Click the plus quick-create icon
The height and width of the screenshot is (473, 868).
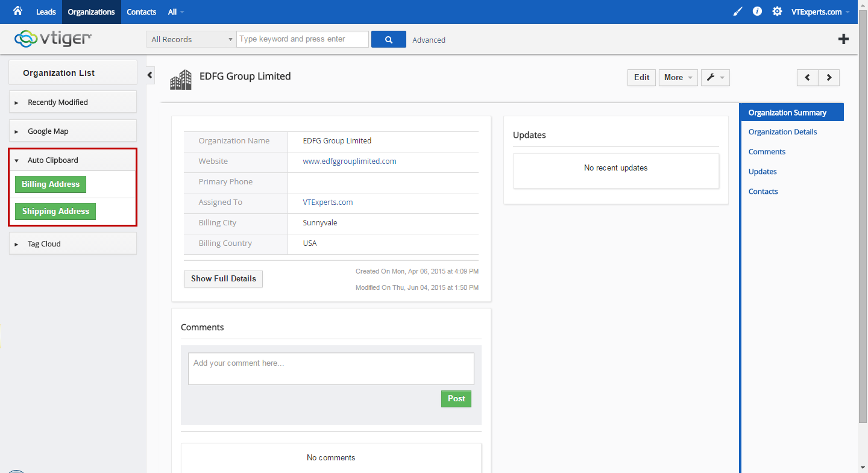click(x=844, y=39)
